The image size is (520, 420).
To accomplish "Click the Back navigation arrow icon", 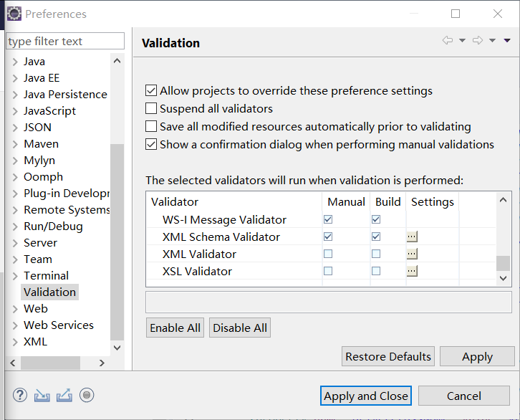I will coord(448,40).
